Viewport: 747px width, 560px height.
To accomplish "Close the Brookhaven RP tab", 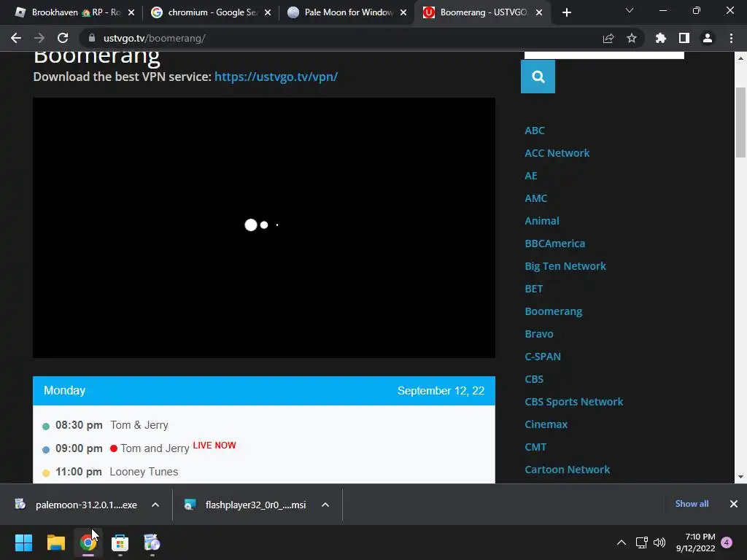I will [131, 12].
